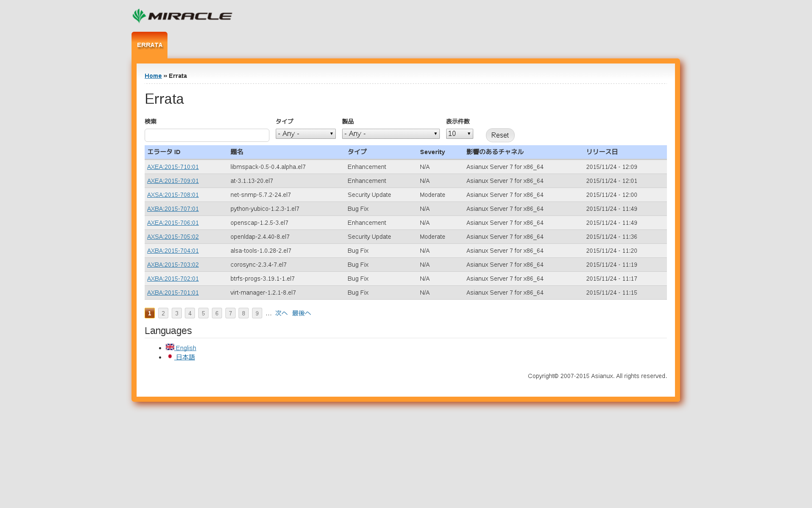Sort by Severity column header

click(432, 152)
